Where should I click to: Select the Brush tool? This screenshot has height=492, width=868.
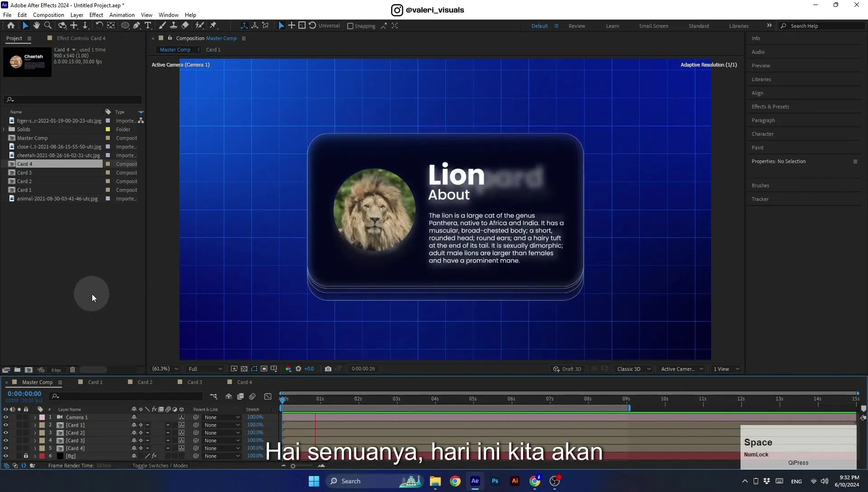pos(162,26)
